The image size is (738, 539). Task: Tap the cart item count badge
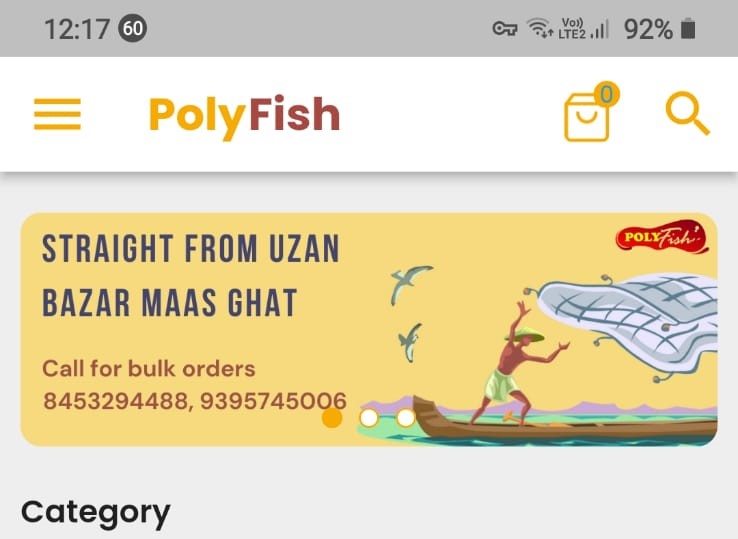pos(607,94)
